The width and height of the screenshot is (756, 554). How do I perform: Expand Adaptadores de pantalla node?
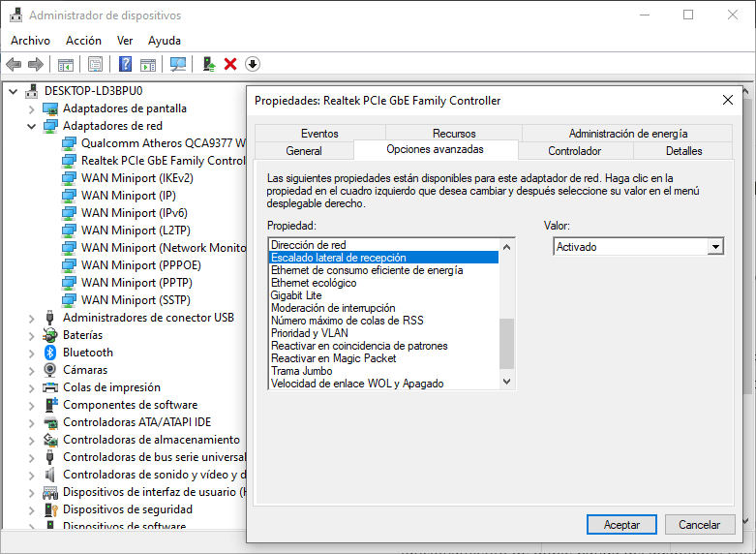coord(32,108)
